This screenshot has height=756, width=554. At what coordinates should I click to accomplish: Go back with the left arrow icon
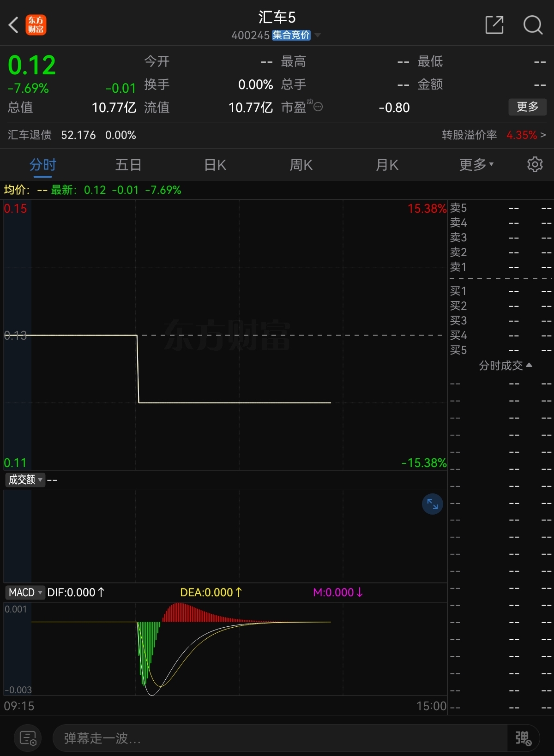pos(13,25)
